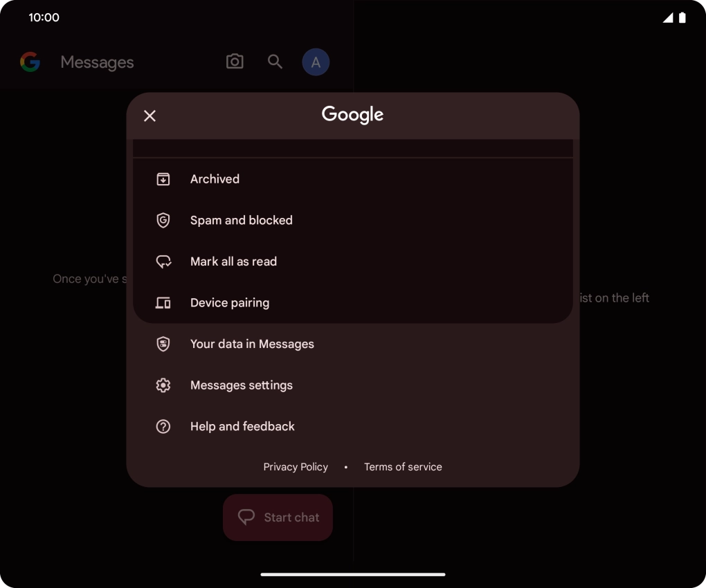
Task: Open Spam and blocked messages
Action: pos(241,220)
